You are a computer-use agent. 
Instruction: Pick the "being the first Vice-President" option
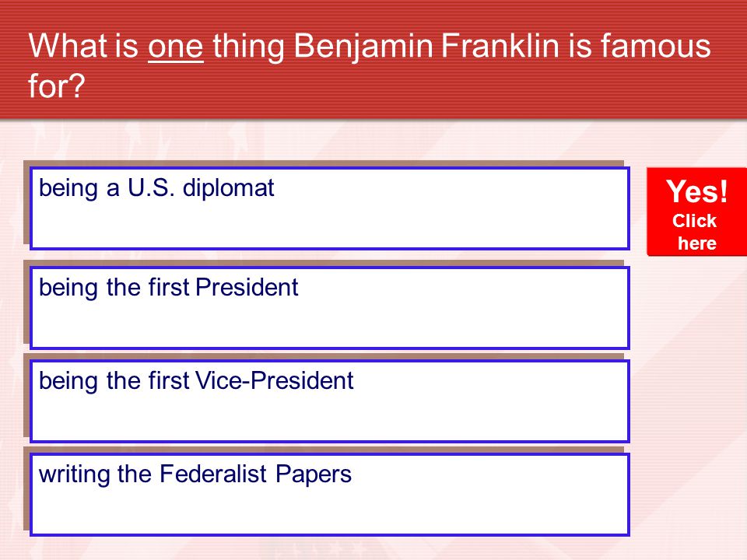pos(330,401)
